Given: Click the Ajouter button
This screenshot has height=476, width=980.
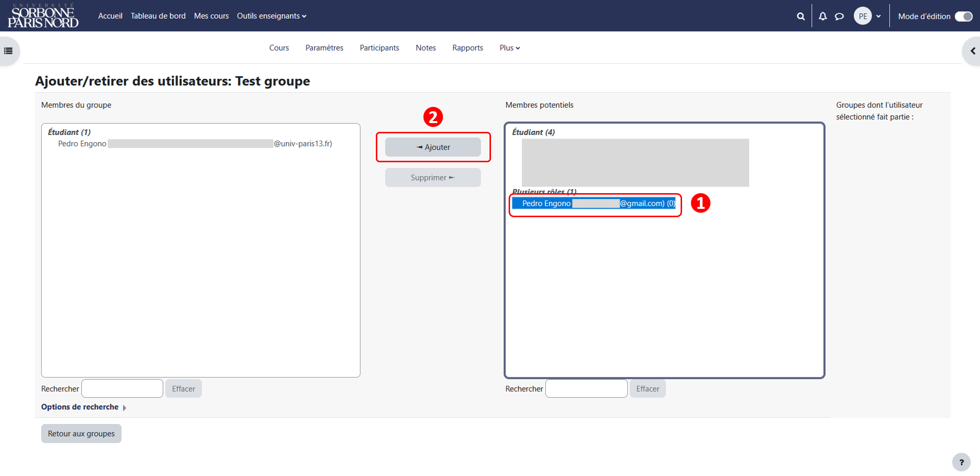Looking at the screenshot, I should pyautogui.click(x=433, y=147).
